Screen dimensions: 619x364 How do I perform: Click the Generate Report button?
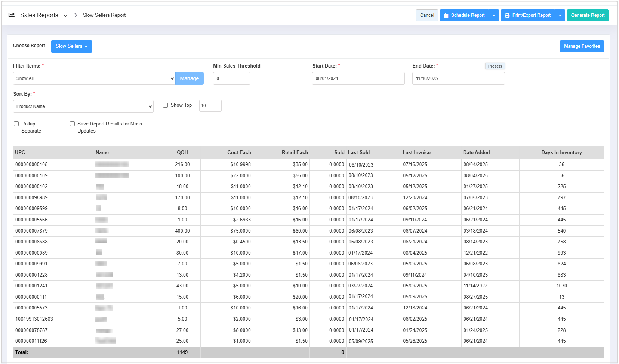pyautogui.click(x=587, y=15)
